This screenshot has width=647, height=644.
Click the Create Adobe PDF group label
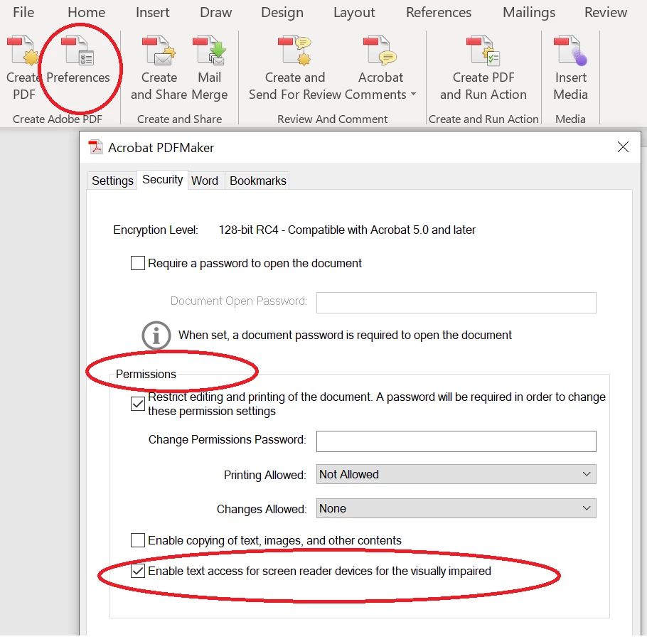tap(58, 119)
